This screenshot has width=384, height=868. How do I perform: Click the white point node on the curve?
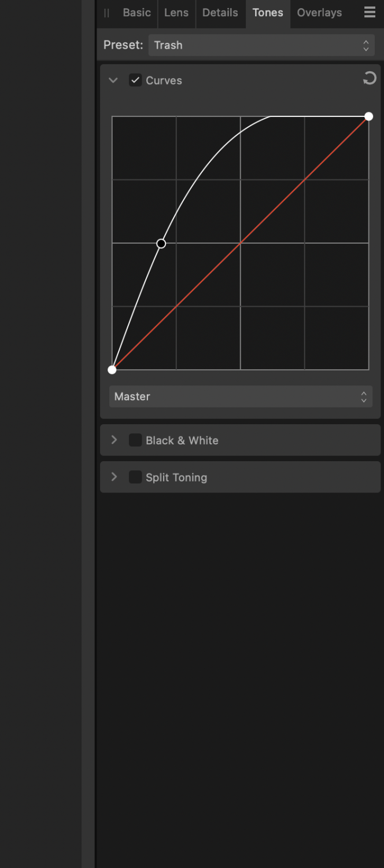coord(368,116)
